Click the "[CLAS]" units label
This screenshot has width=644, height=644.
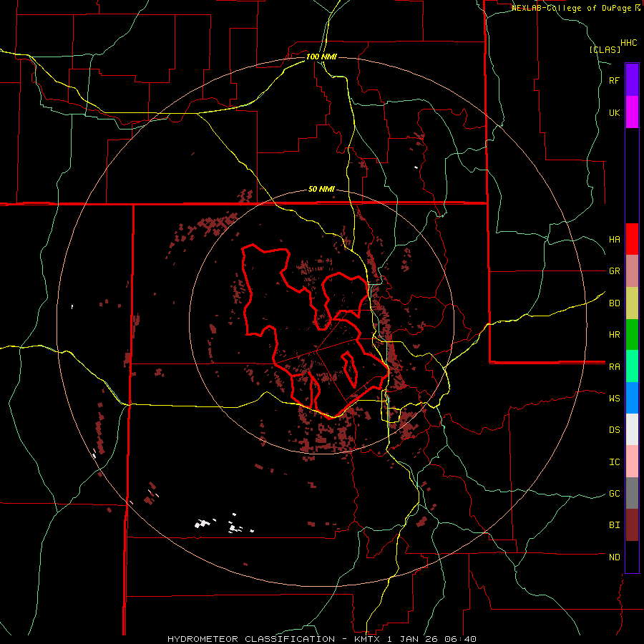pos(605,49)
